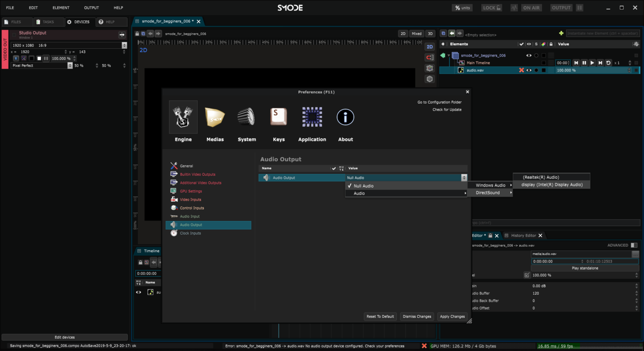This screenshot has height=351, width=644.
Task: Switch viewport to 3D mode
Action: [430, 34]
